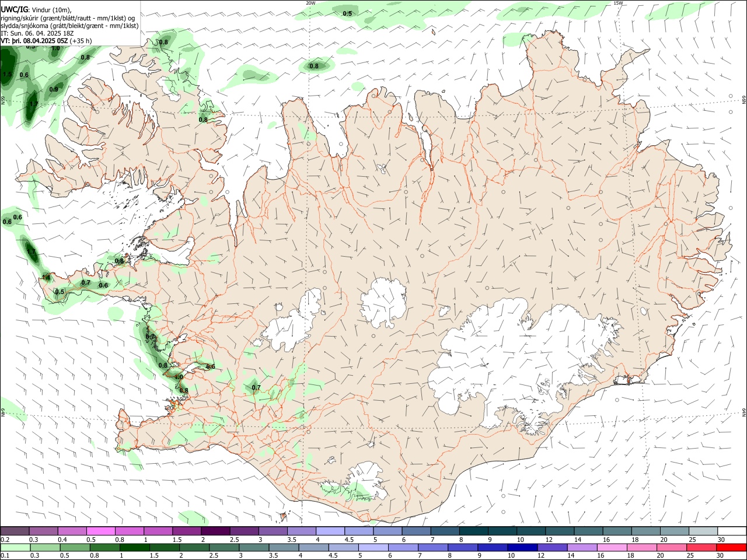Click the '0.9' precipitation value over the sea

click(x=54, y=89)
